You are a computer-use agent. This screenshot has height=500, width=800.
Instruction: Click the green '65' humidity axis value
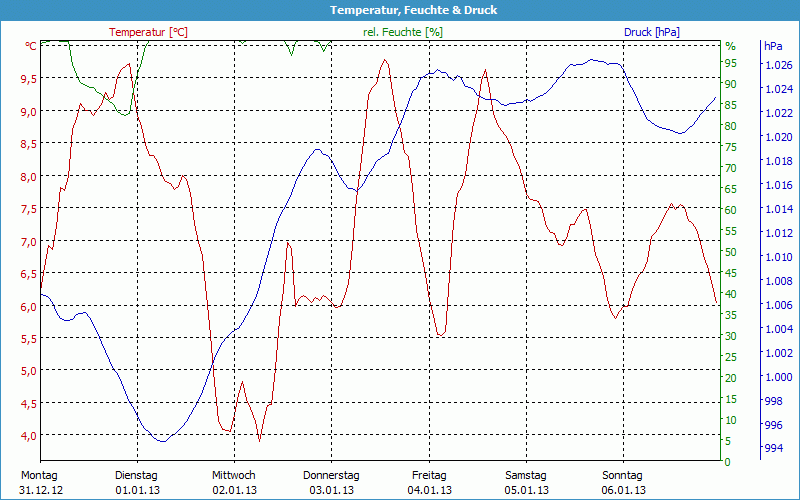(x=731, y=189)
